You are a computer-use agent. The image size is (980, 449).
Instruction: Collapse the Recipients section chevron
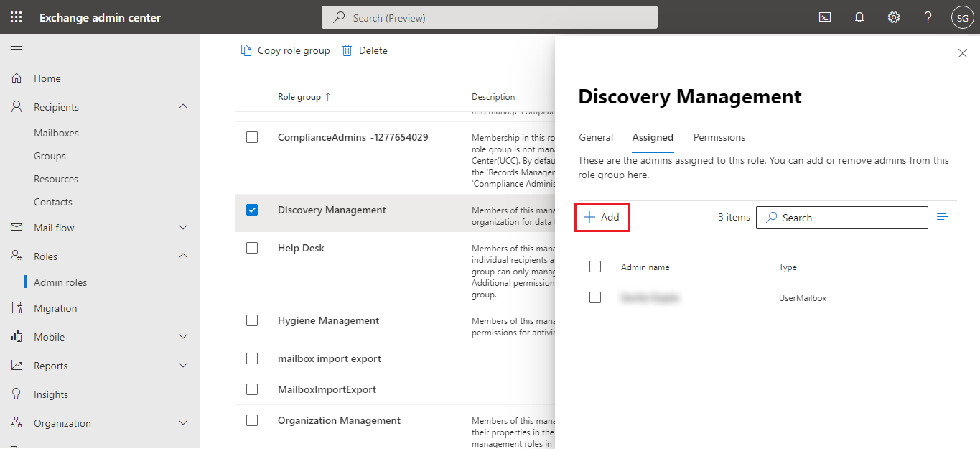(x=183, y=107)
